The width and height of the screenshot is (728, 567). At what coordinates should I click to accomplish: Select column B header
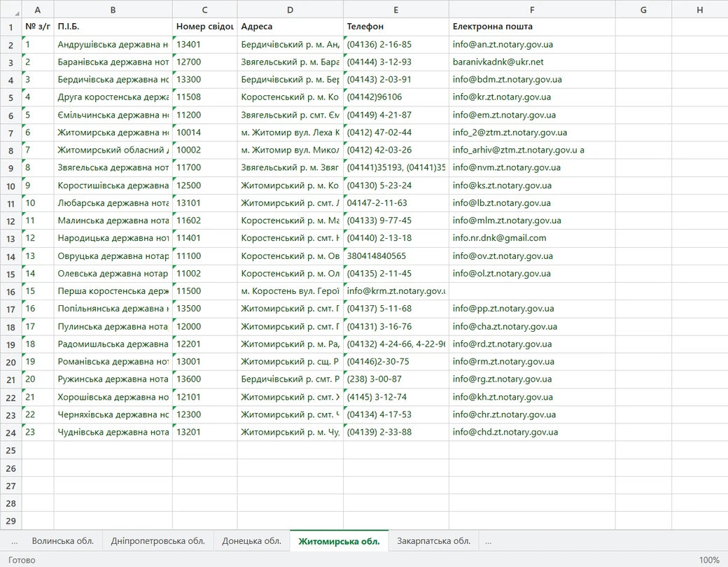click(113, 9)
